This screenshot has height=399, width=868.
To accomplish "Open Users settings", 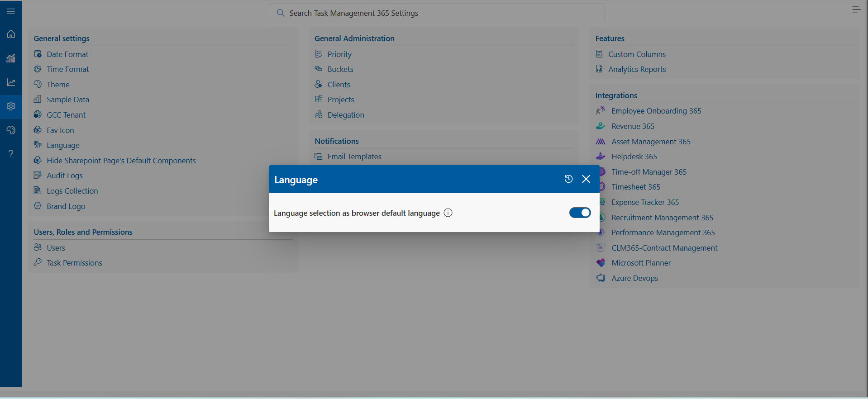I will point(56,248).
